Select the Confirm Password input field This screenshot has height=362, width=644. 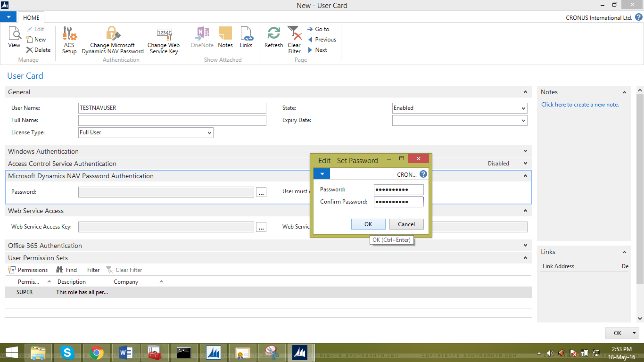(398, 202)
